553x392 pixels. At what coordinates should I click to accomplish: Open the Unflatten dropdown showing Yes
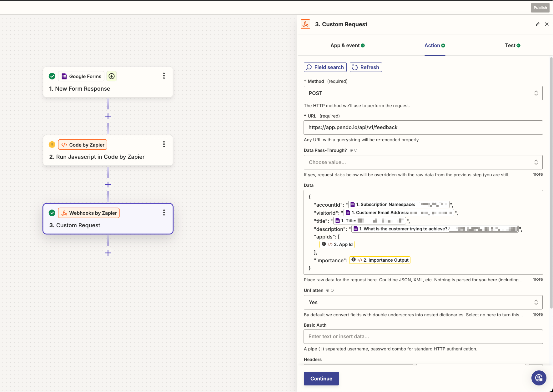point(423,302)
